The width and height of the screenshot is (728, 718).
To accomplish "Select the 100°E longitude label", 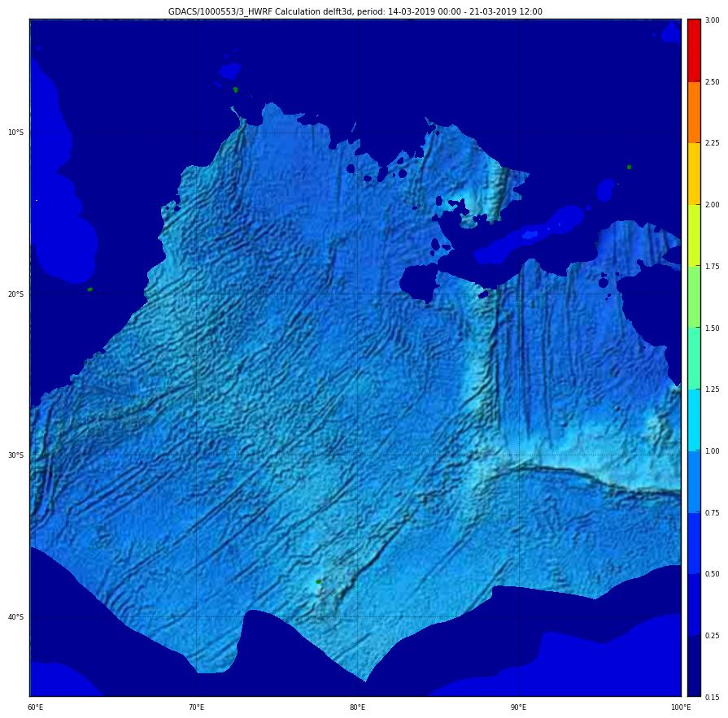I will [680, 707].
